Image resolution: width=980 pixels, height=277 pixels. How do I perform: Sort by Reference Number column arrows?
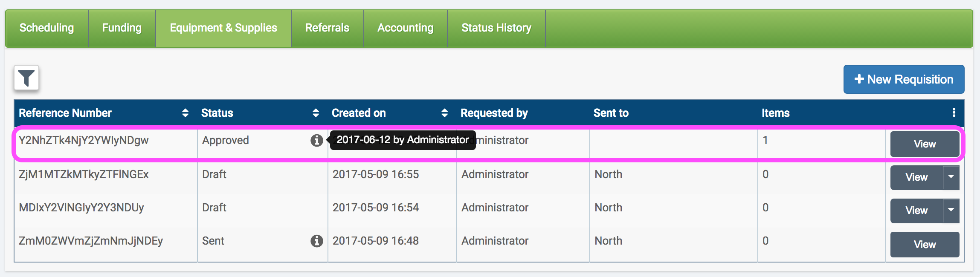click(185, 113)
